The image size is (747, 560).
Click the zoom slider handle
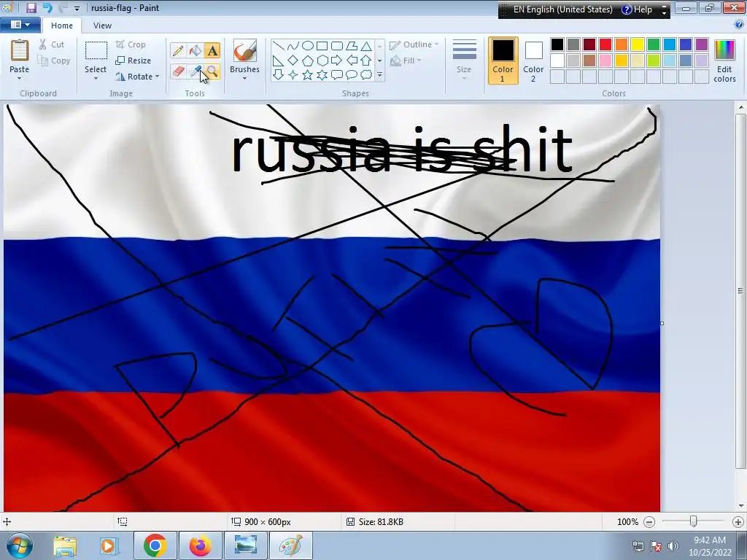tap(694, 522)
